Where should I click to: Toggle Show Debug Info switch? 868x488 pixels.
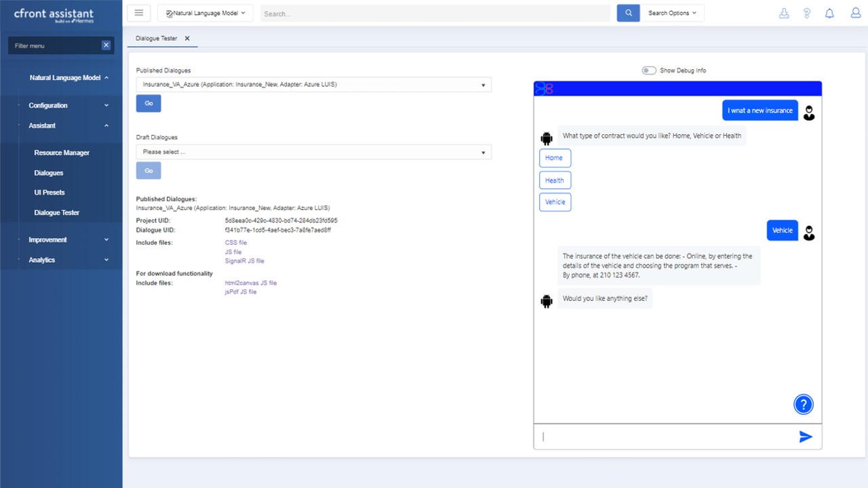(649, 70)
